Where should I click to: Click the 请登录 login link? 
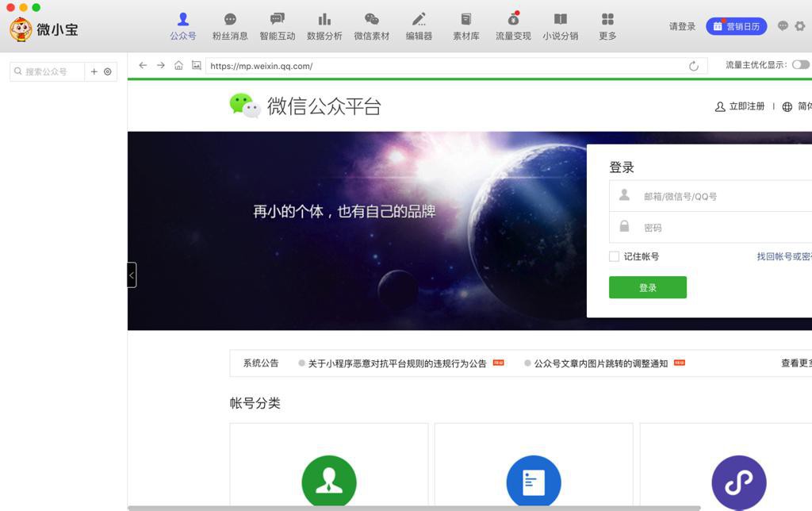[x=682, y=26]
